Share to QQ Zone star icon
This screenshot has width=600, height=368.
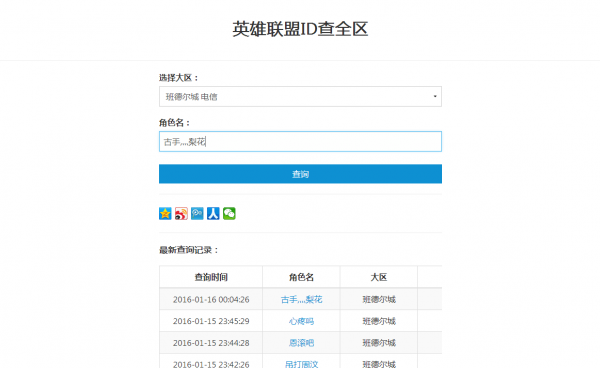[x=165, y=213]
